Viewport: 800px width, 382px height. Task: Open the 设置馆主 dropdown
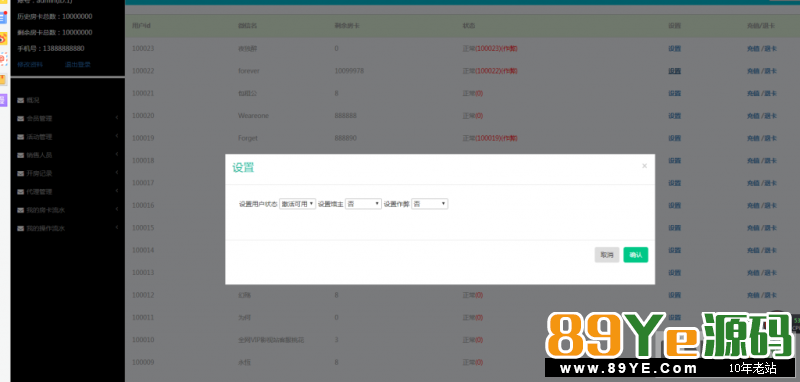click(363, 204)
